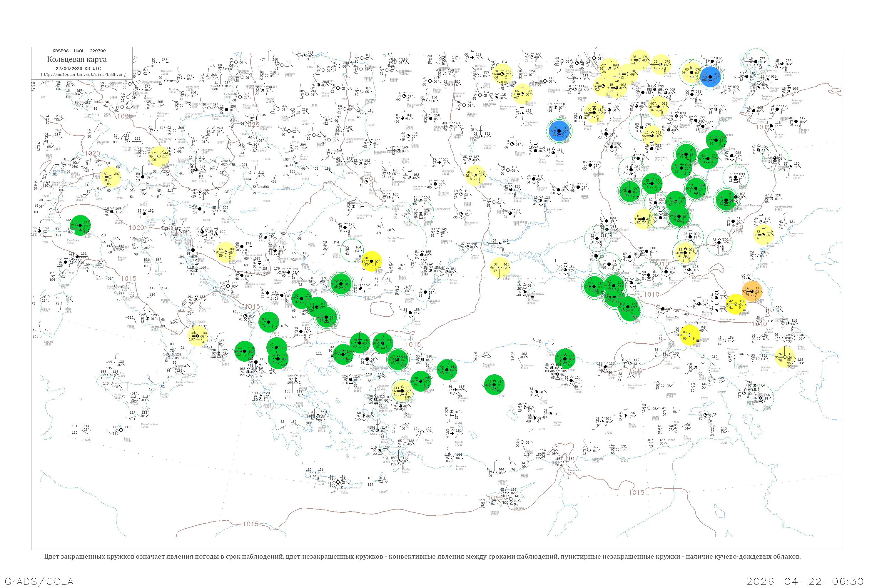882x588 pixels.
Task: Click the 22/04/2026 03 UTC observation date
Action: pos(78,68)
